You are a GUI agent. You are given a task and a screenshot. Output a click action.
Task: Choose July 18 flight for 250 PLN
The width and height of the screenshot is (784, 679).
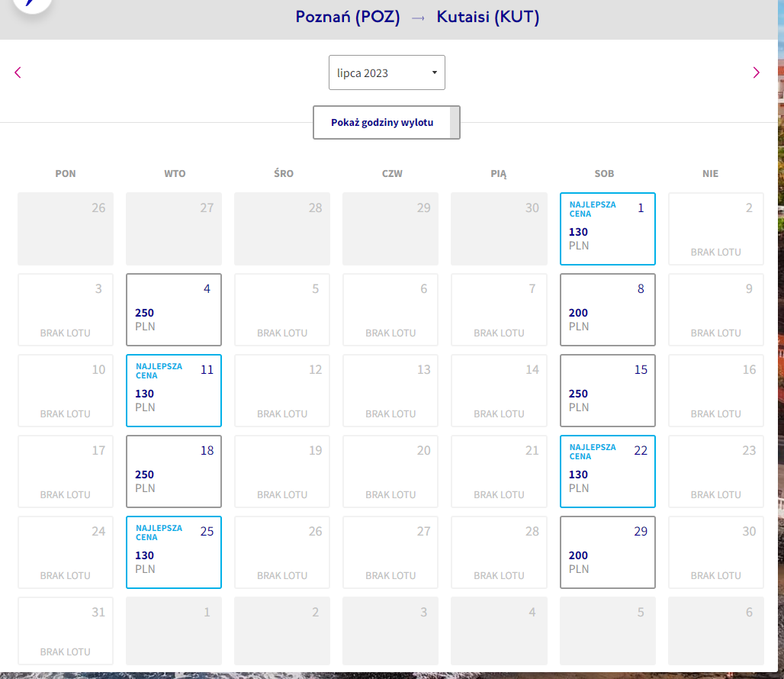click(173, 471)
